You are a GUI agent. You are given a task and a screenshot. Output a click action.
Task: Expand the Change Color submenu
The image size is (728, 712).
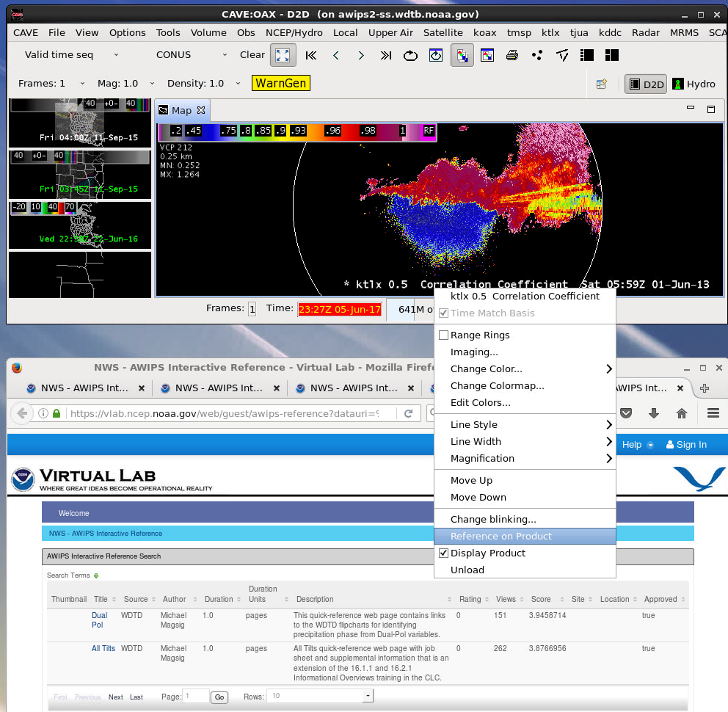[525, 368]
